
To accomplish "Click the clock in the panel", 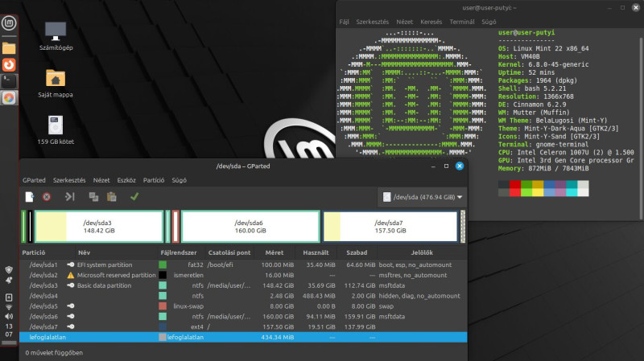I will pos(9,330).
